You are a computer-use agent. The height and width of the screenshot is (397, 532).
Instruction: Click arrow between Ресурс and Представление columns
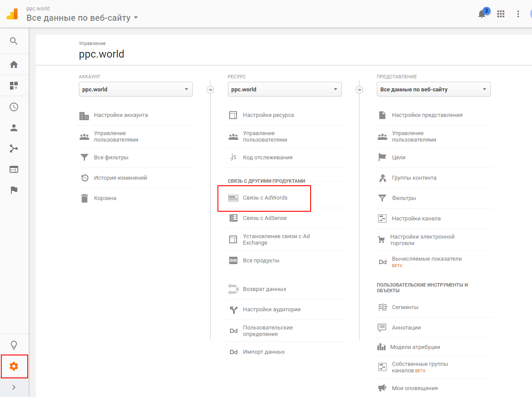click(360, 90)
